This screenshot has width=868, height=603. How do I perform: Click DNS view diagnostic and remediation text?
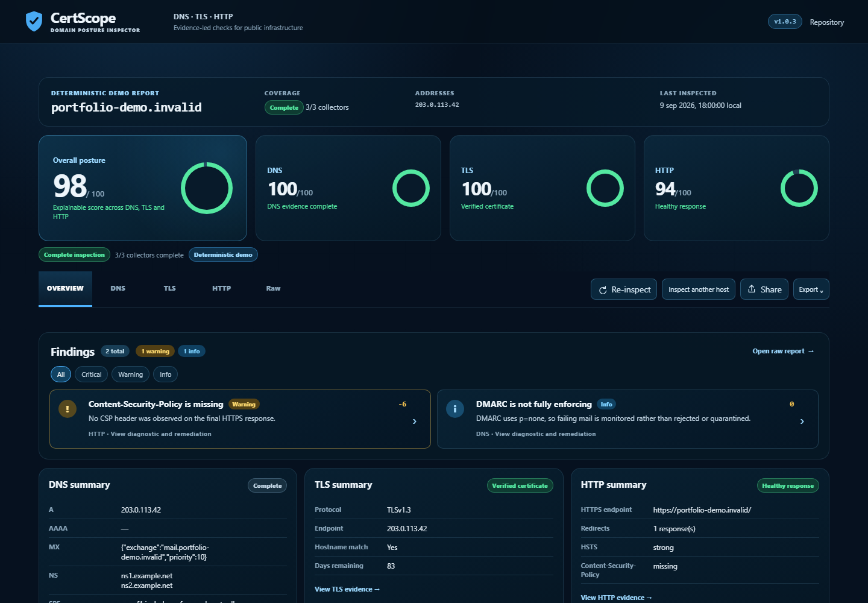pyautogui.click(x=536, y=434)
